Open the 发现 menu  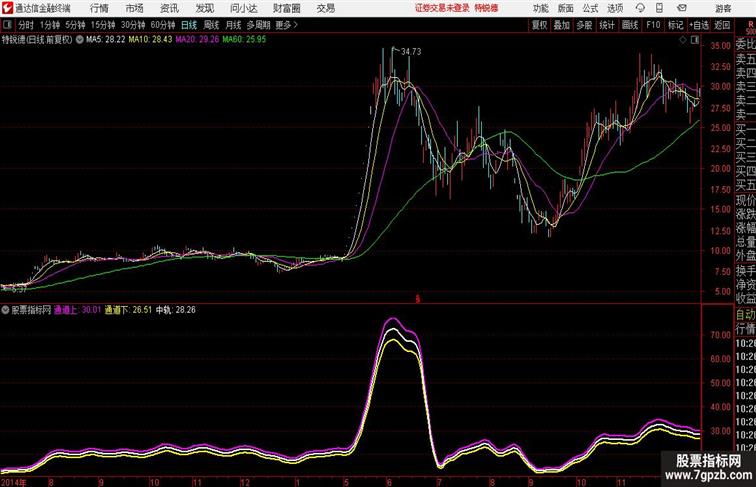pyautogui.click(x=204, y=8)
